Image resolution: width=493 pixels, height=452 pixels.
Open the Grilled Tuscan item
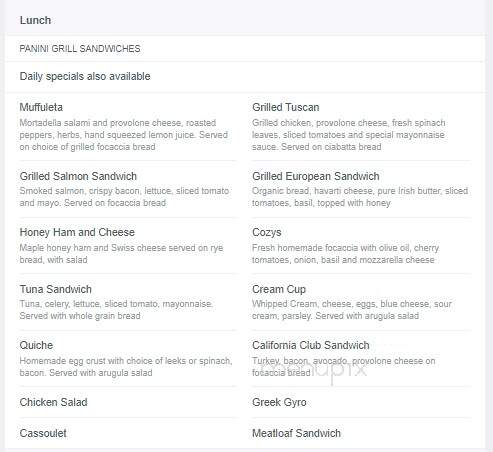(286, 107)
